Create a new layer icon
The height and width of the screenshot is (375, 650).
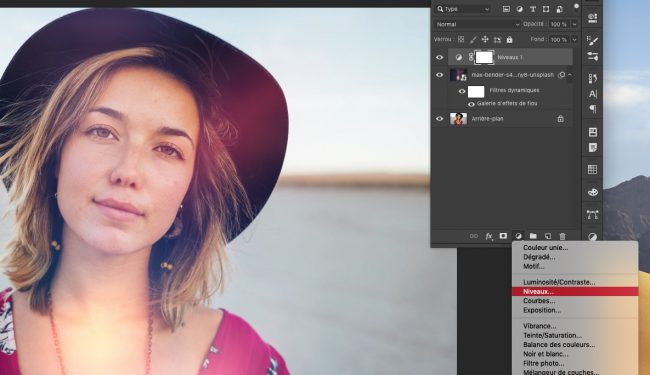point(548,236)
